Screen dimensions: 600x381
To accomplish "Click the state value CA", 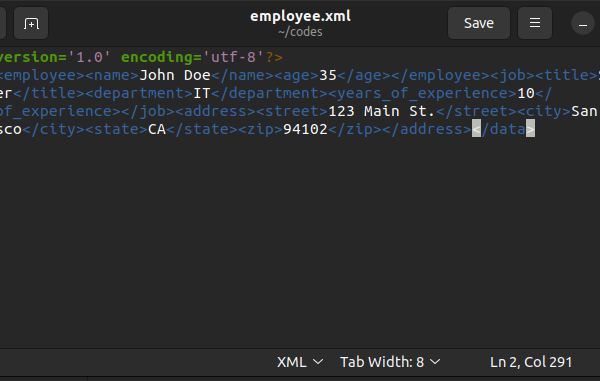I will click(x=157, y=129).
